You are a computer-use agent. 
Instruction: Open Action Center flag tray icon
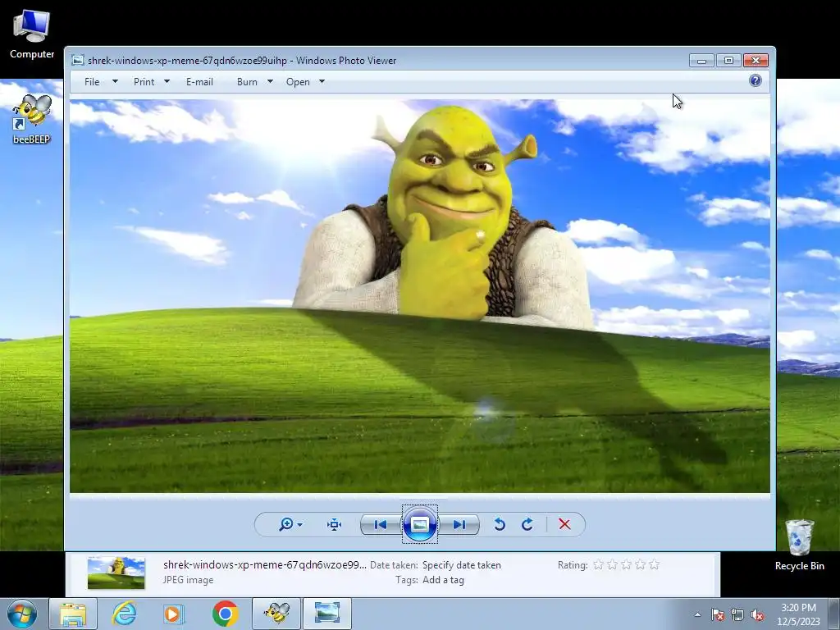coord(717,614)
